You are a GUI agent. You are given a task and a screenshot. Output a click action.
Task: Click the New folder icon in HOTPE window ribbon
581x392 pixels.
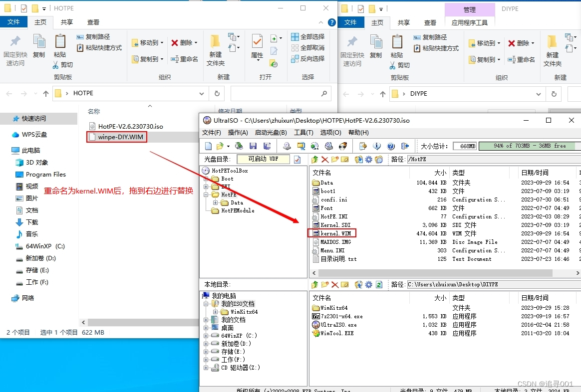(x=215, y=41)
